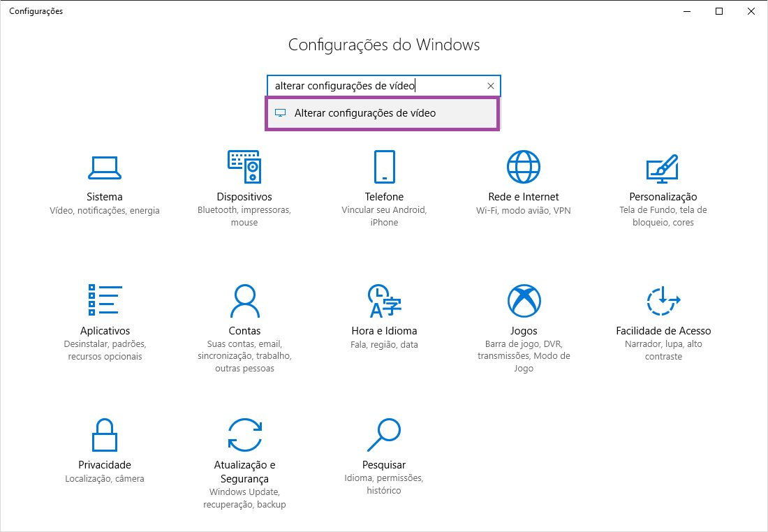Maximize the Configurações window

click(719, 11)
